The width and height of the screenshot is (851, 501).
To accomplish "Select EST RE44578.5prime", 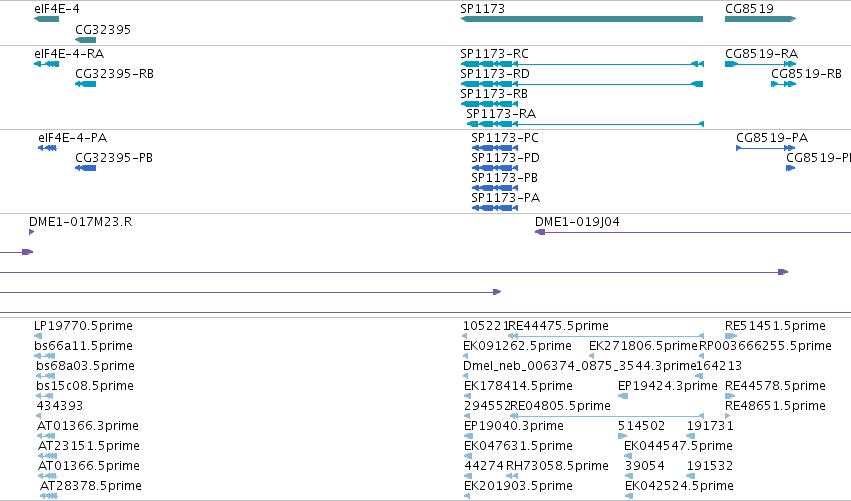I will [776, 386].
